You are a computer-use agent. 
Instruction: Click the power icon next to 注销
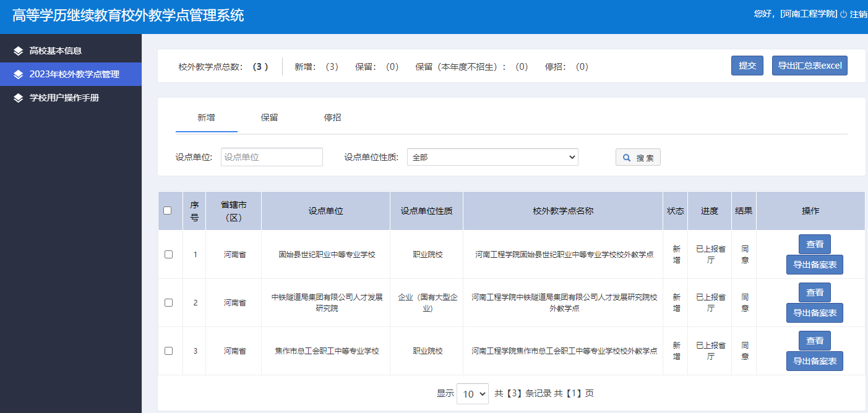pyautogui.click(x=843, y=14)
